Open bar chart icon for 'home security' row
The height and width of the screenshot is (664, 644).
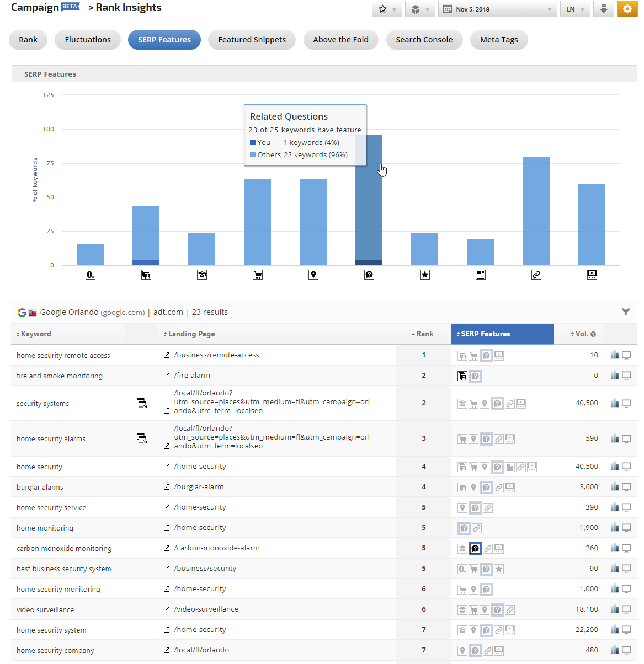(x=615, y=467)
